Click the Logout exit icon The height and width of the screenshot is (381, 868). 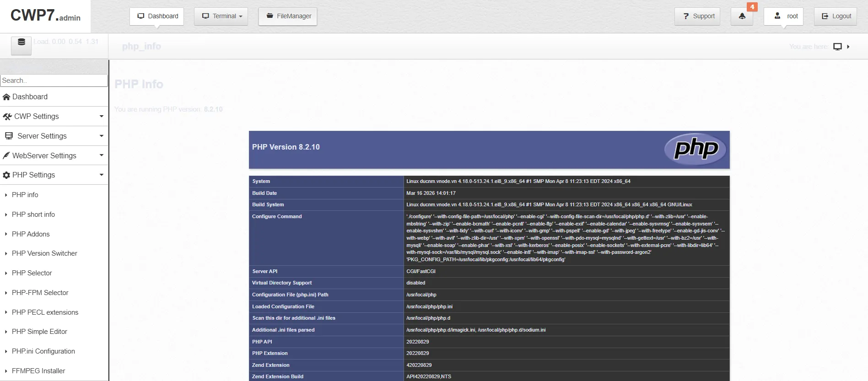tap(825, 16)
